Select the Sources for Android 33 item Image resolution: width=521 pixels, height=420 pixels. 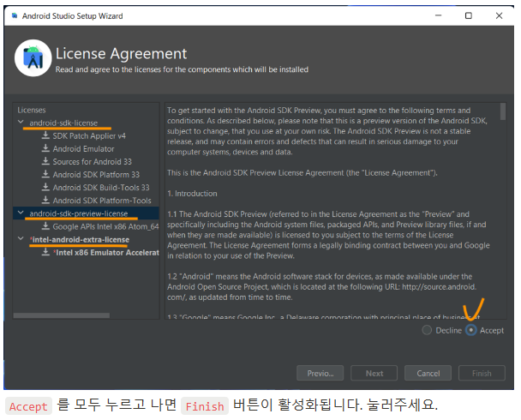(92, 162)
